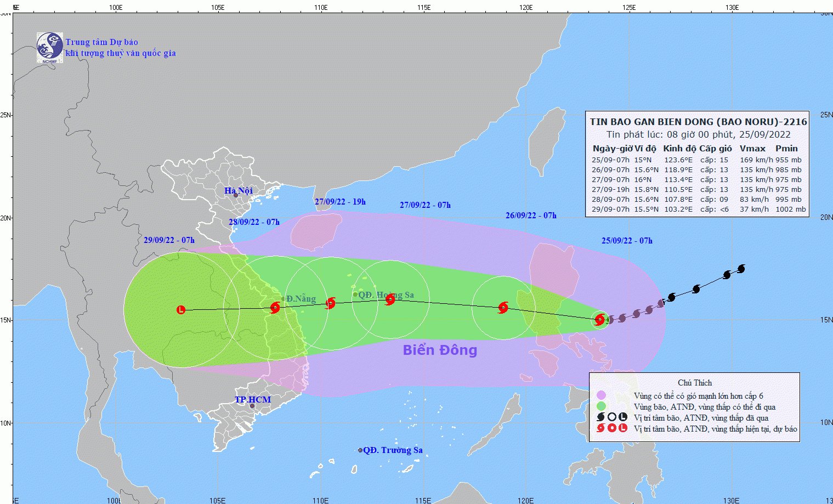Viewport: 833px width, 504px height.
Task: Click the Chú Thích legend heading
Action: tap(695, 383)
